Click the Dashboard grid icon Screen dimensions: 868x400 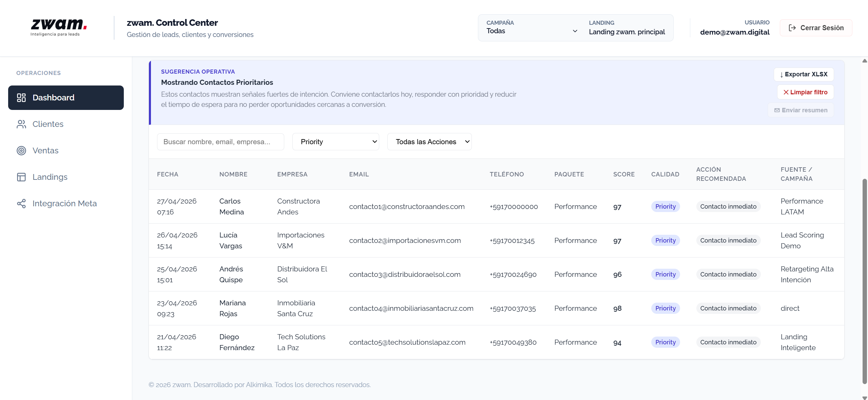(x=21, y=98)
